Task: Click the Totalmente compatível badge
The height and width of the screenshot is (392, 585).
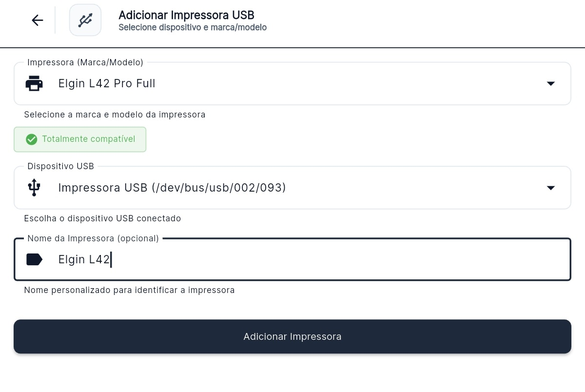Action: (80, 139)
